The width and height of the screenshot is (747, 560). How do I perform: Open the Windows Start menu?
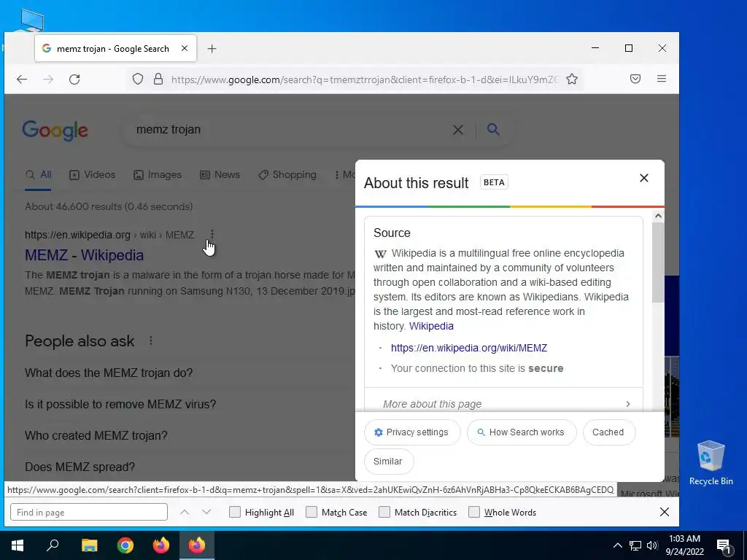(18, 545)
